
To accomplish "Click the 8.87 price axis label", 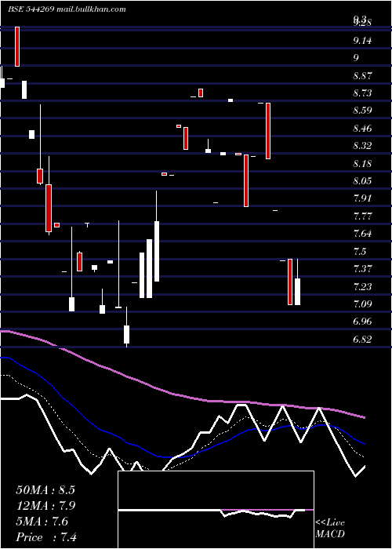I will point(362,75).
